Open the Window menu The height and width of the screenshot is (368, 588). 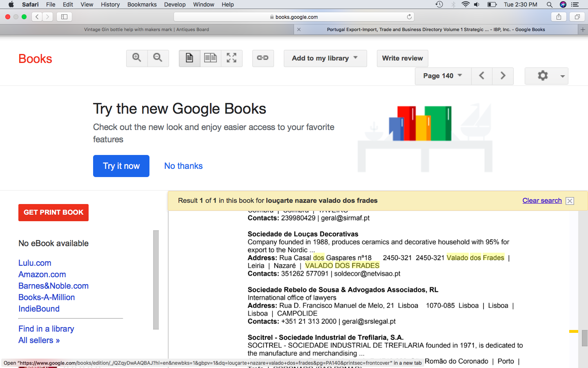tap(203, 4)
